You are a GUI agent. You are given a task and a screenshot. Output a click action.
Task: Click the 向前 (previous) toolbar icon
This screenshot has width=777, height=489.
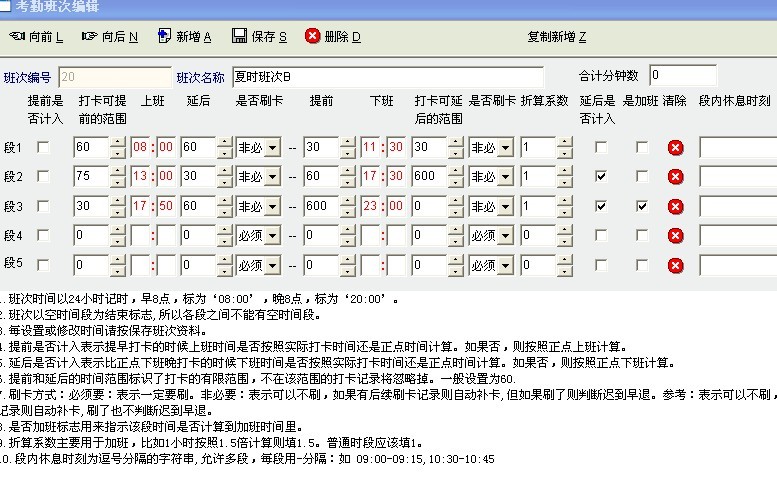[x=17, y=37]
